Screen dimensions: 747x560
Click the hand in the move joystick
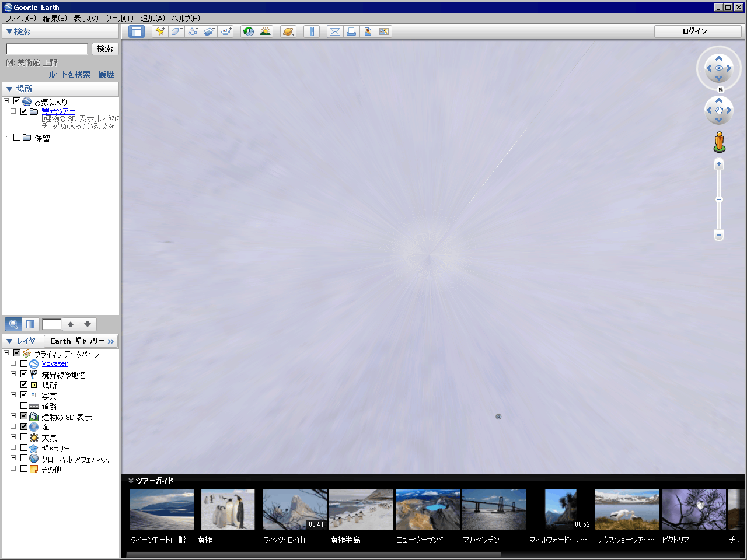click(x=719, y=110)
